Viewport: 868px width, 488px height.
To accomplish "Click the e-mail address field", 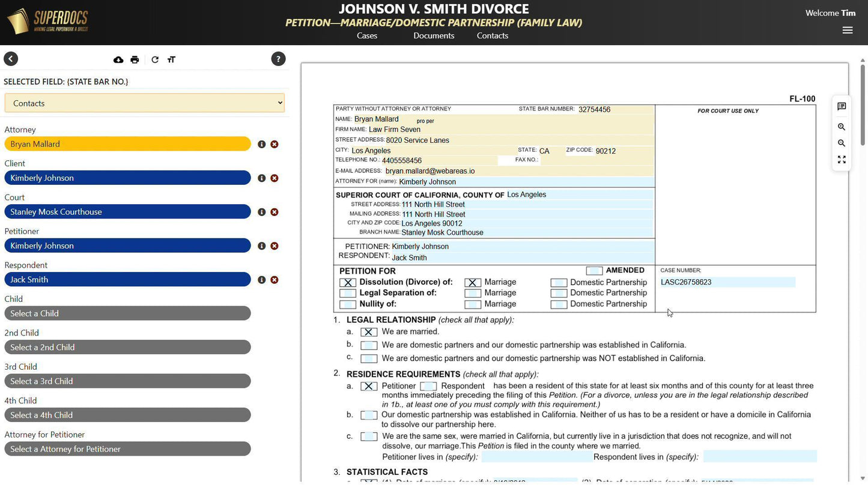I will pyautogui.click(x=519, y=171).
